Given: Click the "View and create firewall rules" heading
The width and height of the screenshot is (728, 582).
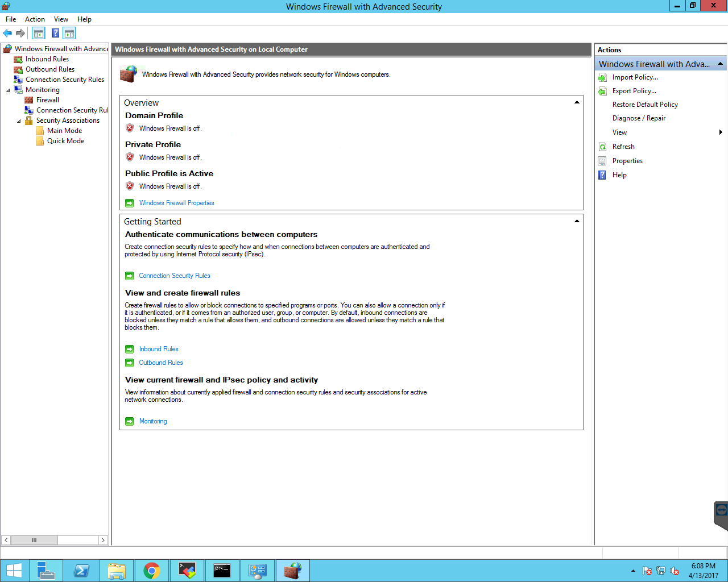Looking at the screenshot, I should [x=183, y=293].
